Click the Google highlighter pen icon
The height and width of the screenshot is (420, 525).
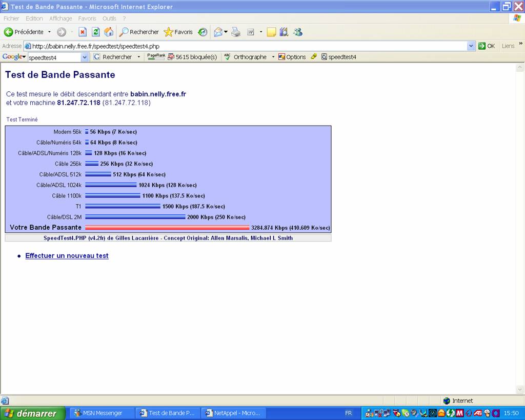tap(314, 57)
